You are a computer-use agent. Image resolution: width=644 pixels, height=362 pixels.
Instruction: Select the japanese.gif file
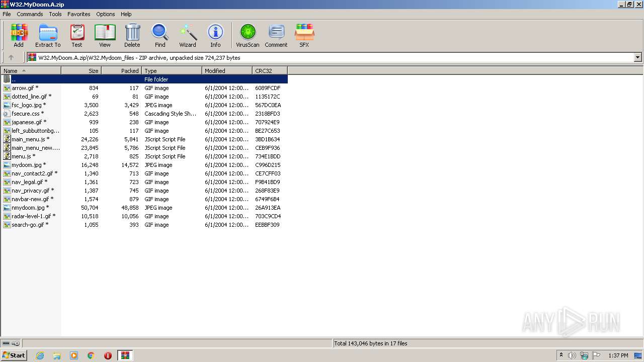144,122
